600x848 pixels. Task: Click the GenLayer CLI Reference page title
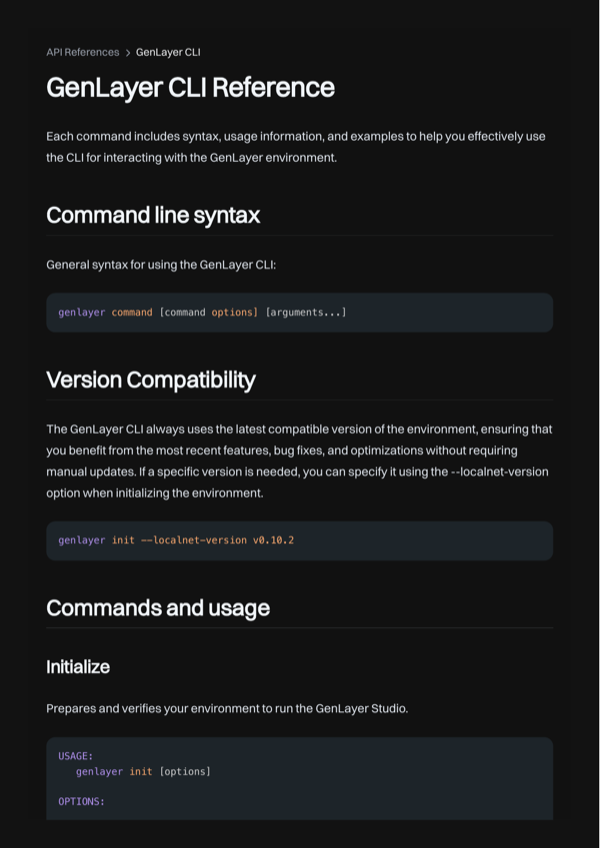point(190,88)
